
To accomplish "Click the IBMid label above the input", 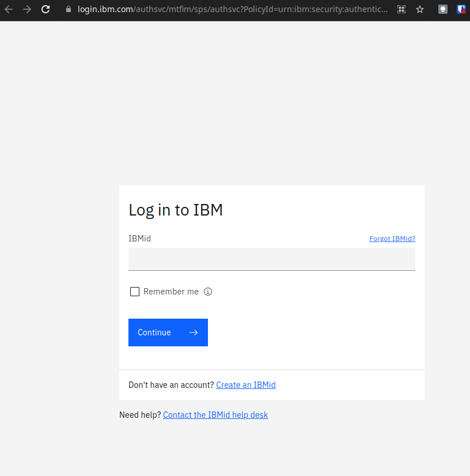I will pos(139,238).
